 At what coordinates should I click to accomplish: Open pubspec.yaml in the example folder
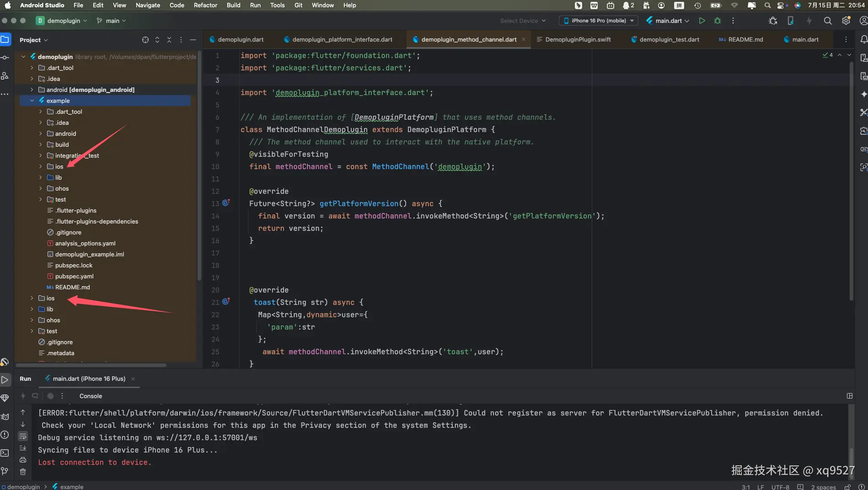74,276
